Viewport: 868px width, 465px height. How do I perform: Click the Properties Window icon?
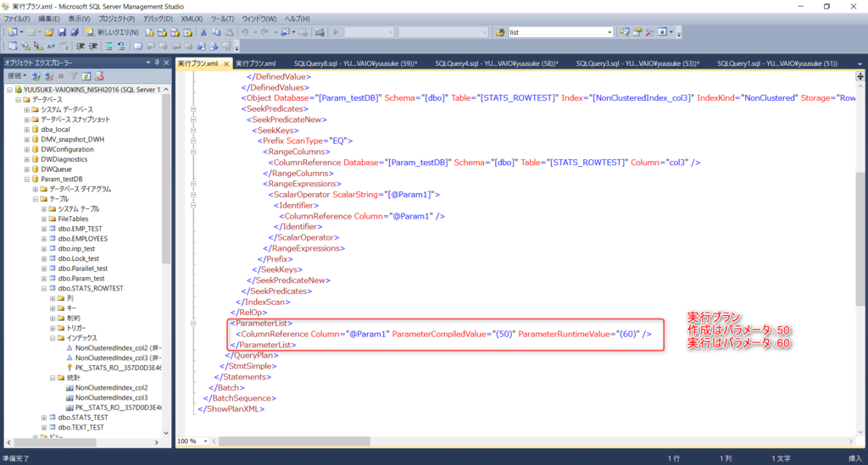tap(637, 32)
